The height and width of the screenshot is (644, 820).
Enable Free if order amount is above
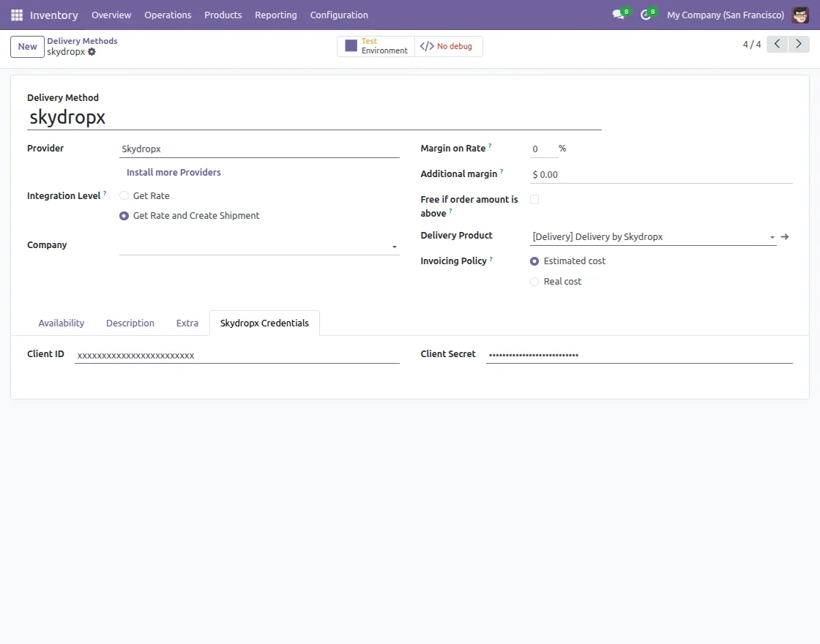(534, 199)
